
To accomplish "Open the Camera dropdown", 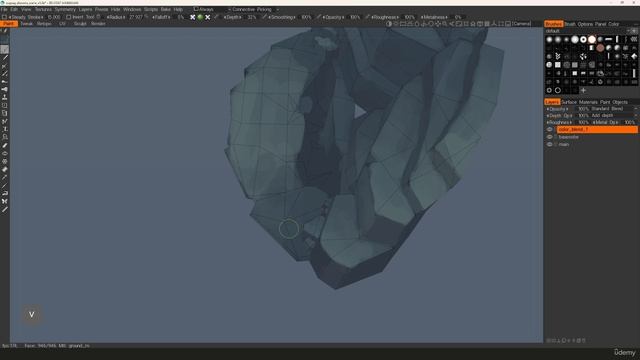I will pyautogui.click(x=522, y=24).
